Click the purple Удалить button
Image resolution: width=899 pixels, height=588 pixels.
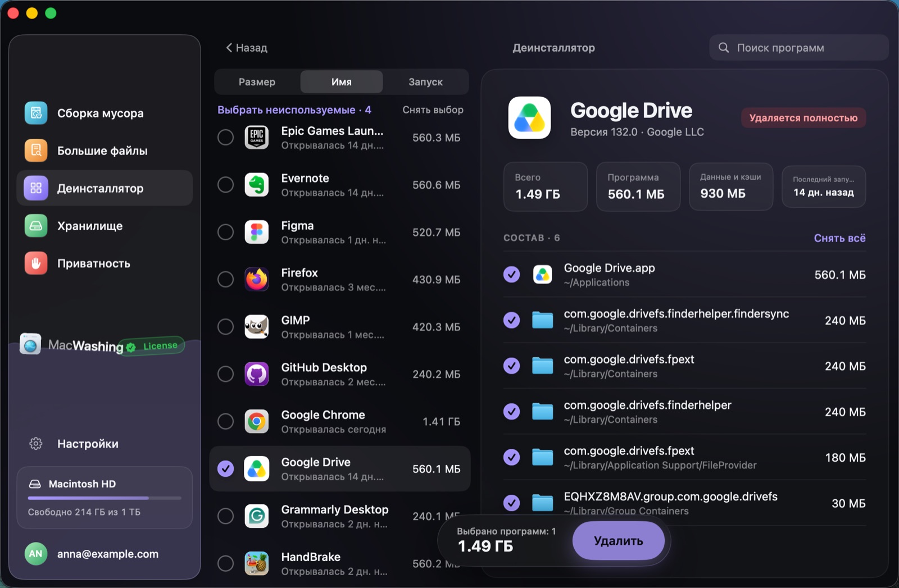pos(619,541)
